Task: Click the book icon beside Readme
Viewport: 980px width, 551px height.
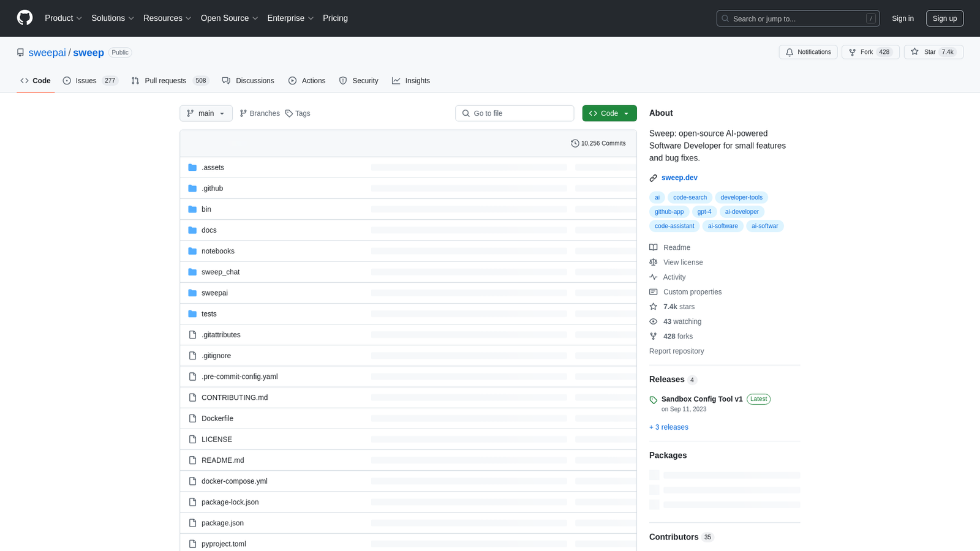Action: (x=654, y=247)
